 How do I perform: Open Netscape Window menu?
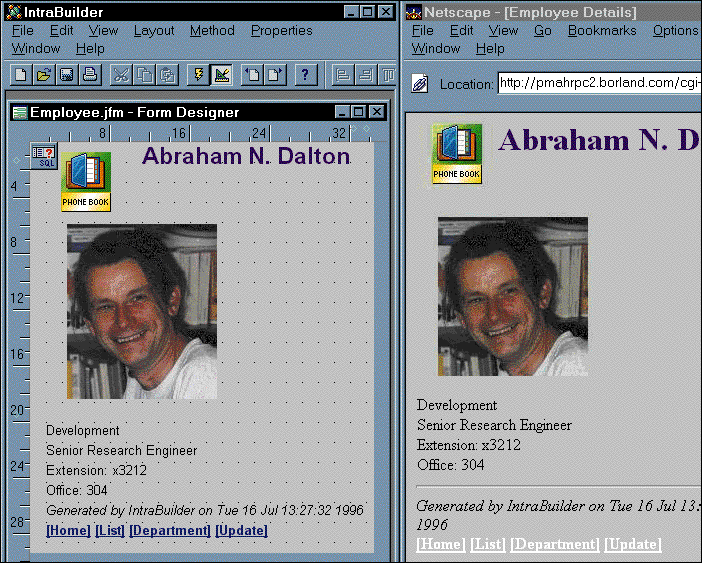436,48
